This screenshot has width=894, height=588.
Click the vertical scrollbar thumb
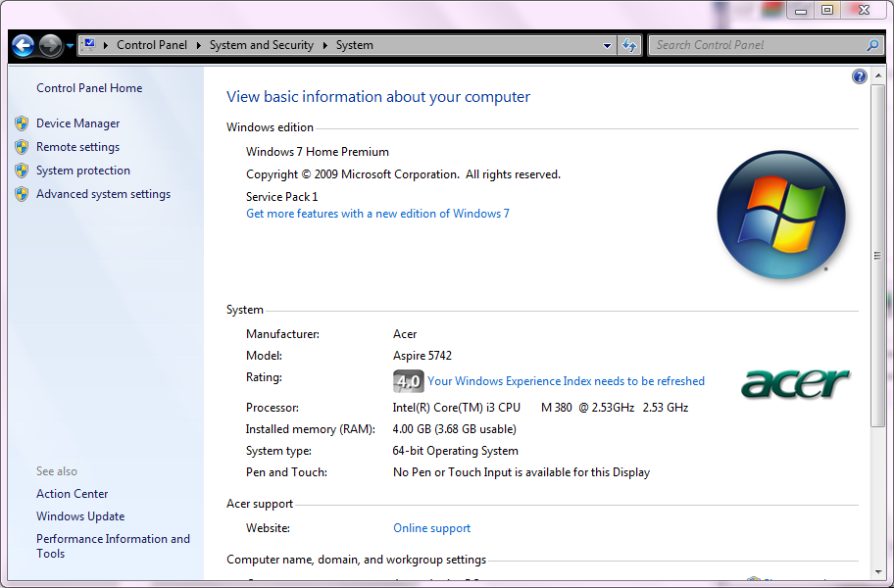(878, 255)
